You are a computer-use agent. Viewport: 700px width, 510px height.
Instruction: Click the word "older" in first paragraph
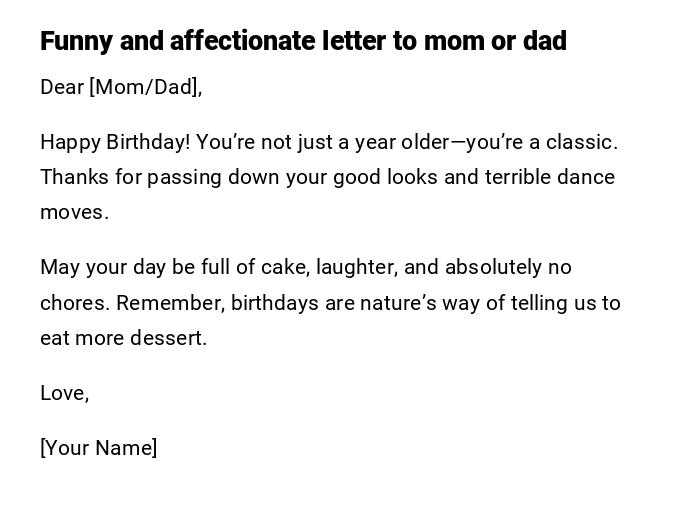(426, 142)
